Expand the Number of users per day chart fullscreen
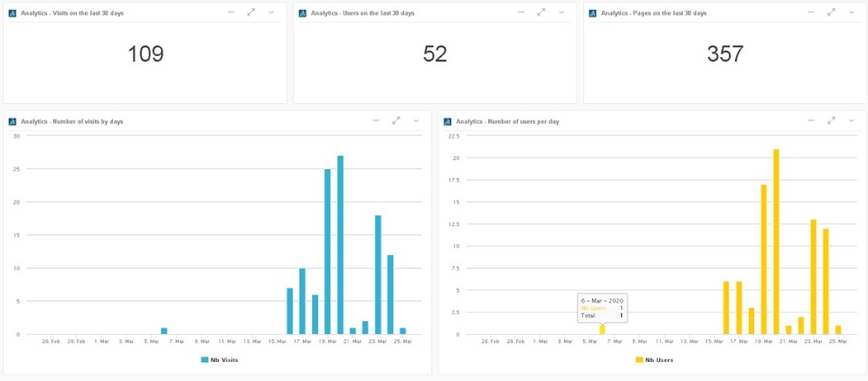868x381 pixels. 831,120
